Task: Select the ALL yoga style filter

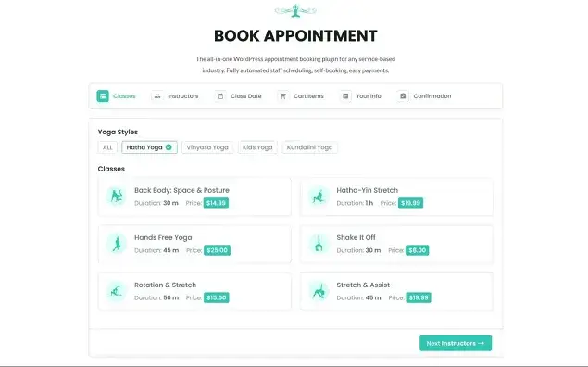Action: tap(107, 147)
